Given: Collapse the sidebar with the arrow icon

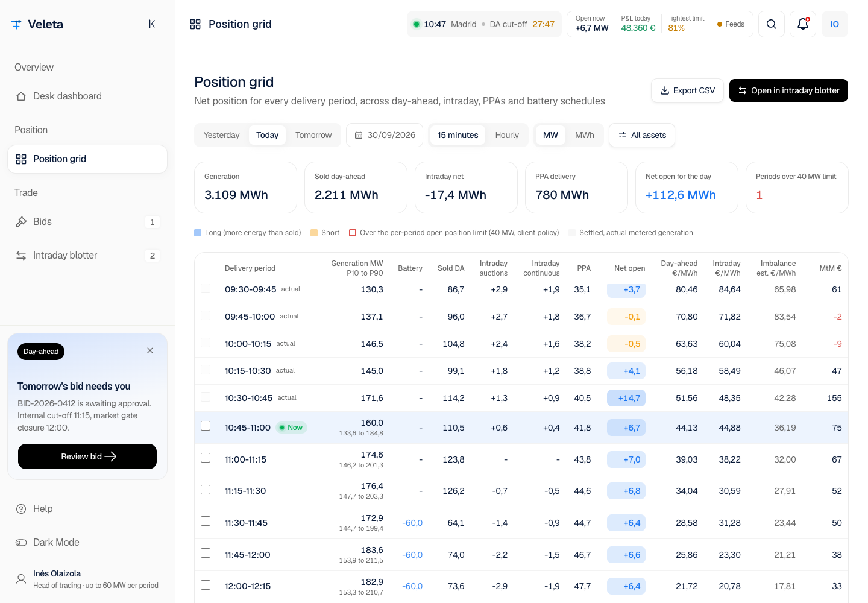Looking at the screenshot, I should coord(154,24).
